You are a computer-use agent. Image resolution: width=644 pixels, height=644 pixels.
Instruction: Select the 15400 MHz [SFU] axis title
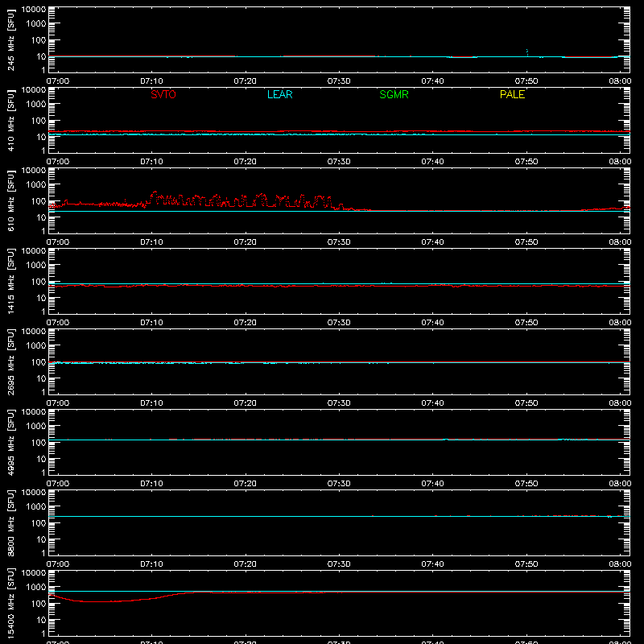[x=10, y=603]
